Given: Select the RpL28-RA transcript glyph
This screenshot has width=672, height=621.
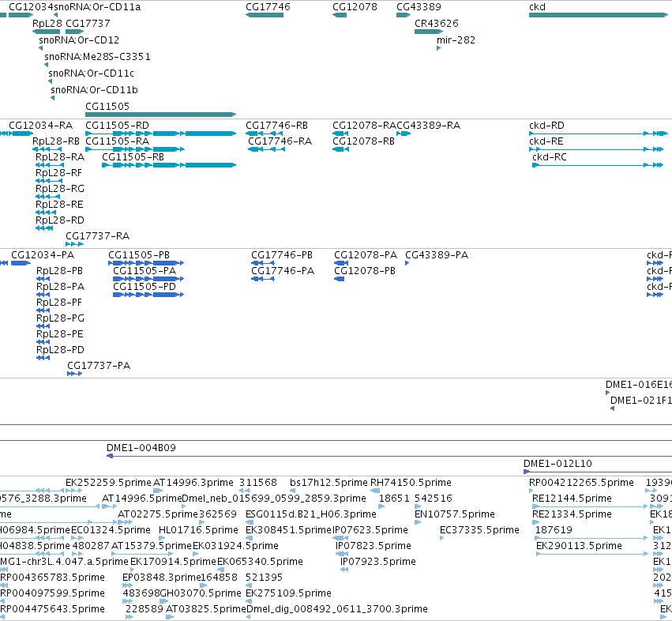Looking at the screenshot, I should click(50, 165).
